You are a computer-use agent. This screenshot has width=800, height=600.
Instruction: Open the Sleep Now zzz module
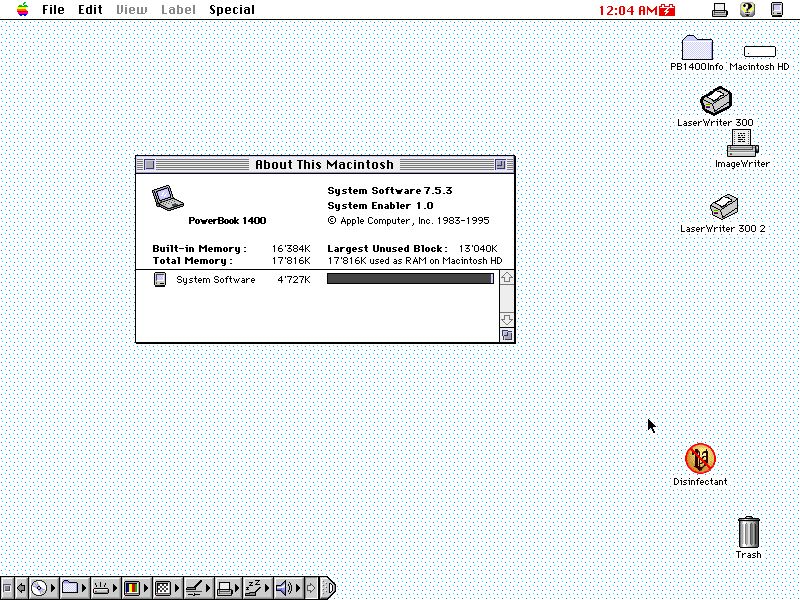click(x=258, y=588)
